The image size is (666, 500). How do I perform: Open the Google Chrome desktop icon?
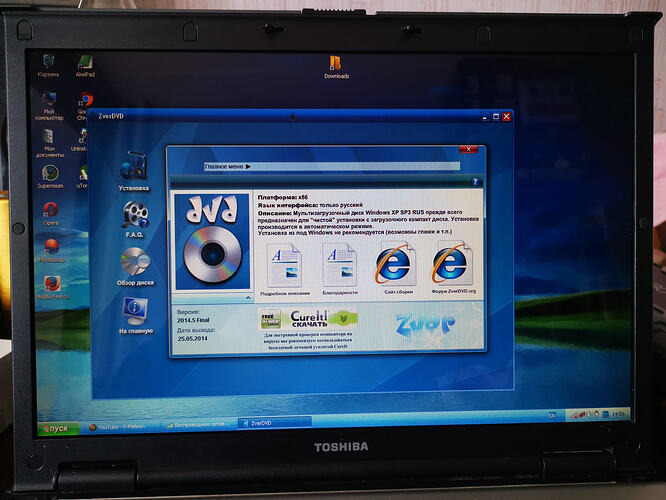(x=84, y=106)
